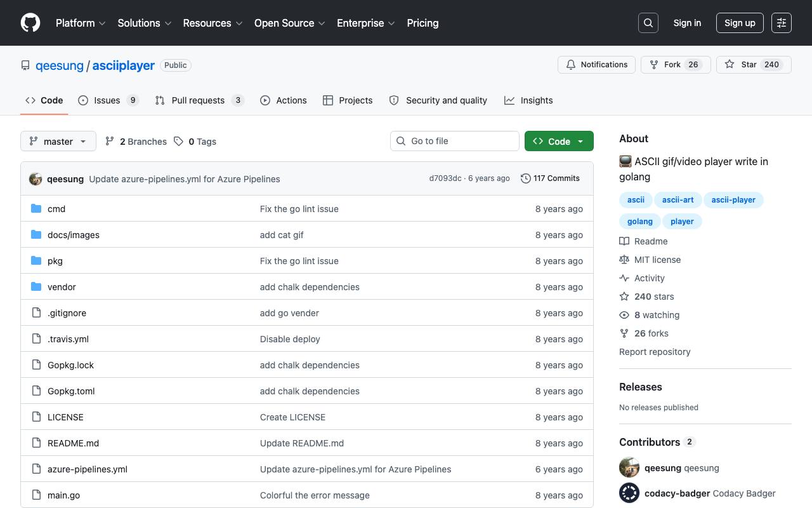The height and width of the screenshot is (508, 812).
Task: Click the qeesung contributor avatar
Action: point(629,468)
